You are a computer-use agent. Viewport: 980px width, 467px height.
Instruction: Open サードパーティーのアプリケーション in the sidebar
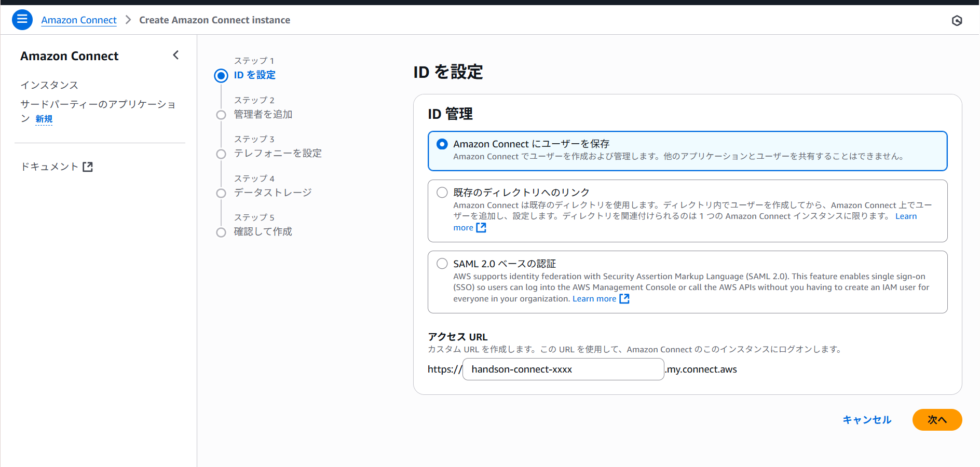pos(98,104)
